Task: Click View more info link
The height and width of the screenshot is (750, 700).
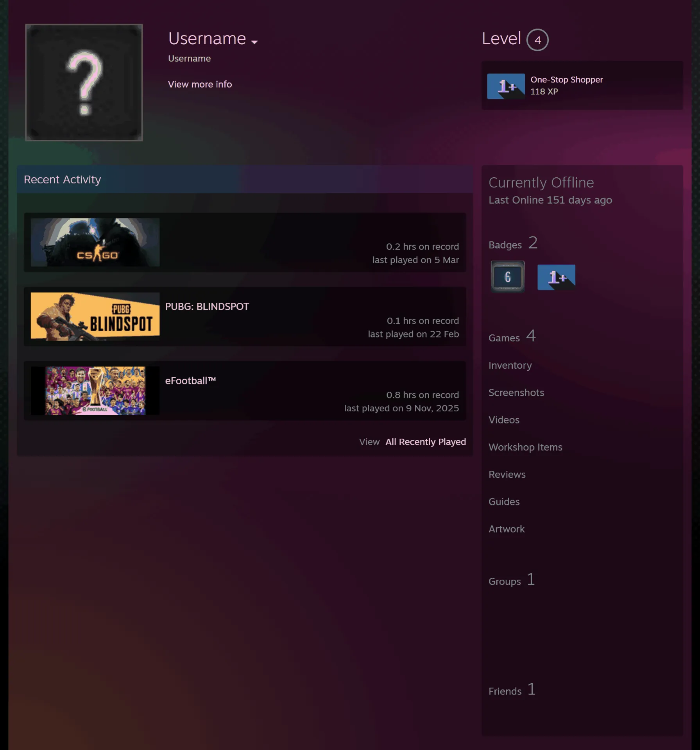Action: point(200,84)
